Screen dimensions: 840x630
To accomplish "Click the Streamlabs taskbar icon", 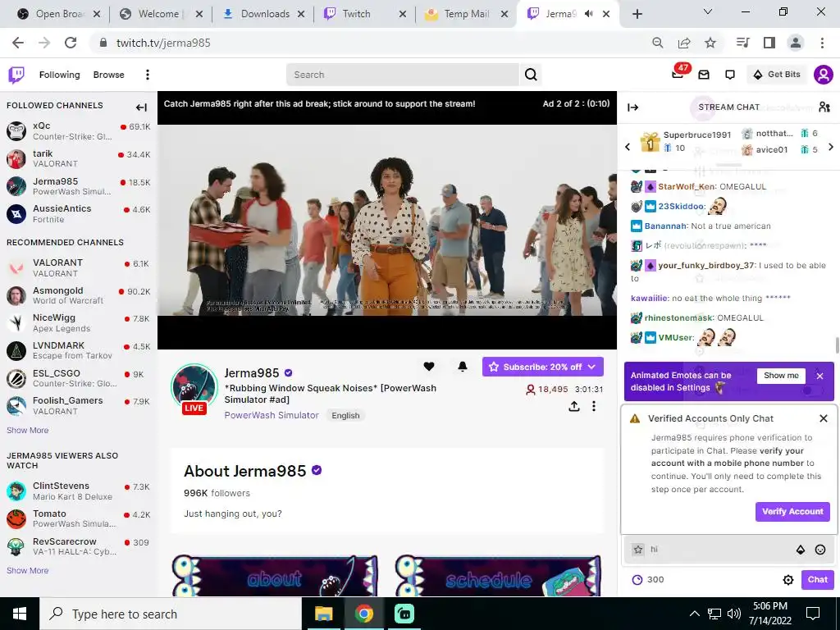I will (x=404, y=614).
